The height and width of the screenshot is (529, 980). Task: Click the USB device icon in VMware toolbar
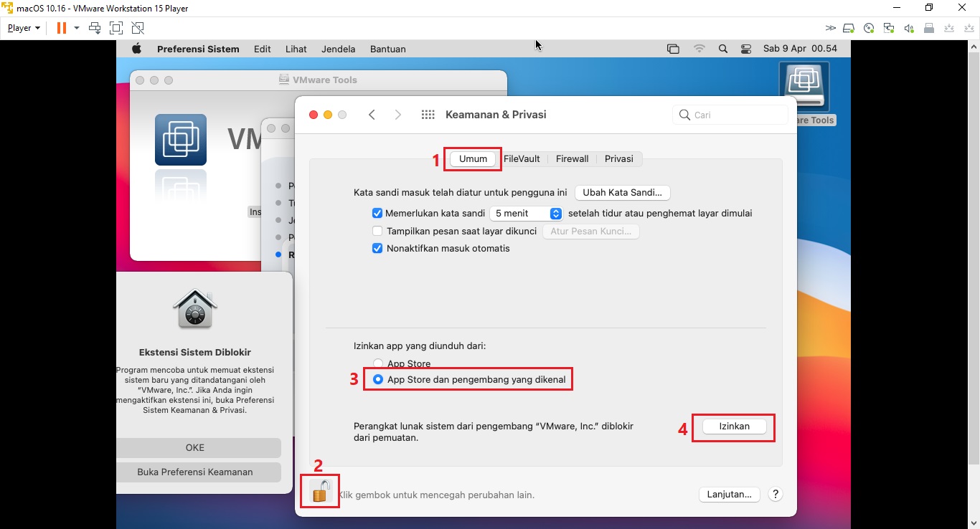929,28
